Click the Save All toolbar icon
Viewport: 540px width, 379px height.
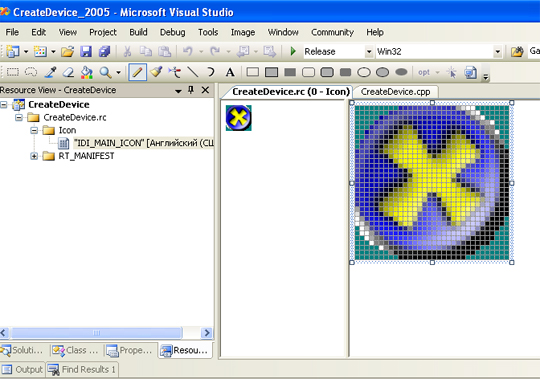(104, 52)
